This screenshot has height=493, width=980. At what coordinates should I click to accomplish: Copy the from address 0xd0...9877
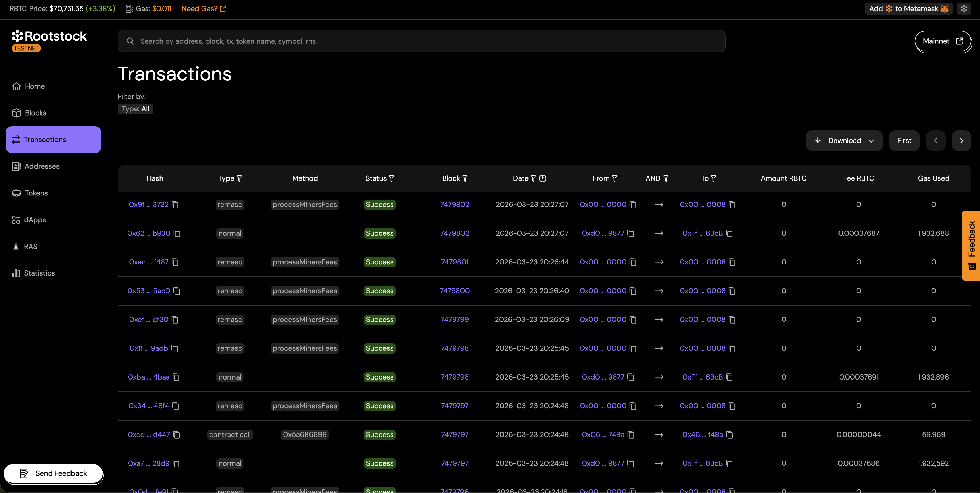(631, 234)
